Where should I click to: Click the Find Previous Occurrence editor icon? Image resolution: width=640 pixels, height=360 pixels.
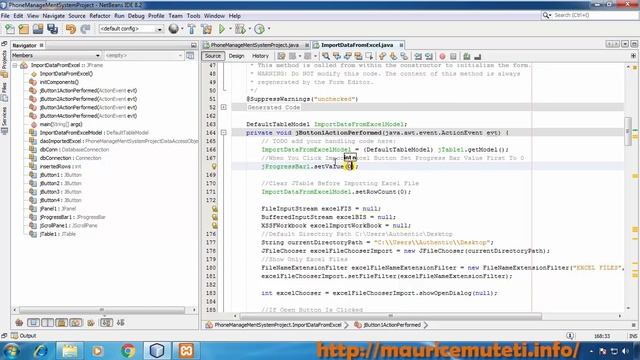pyautogui.click(x=337, y=56)
